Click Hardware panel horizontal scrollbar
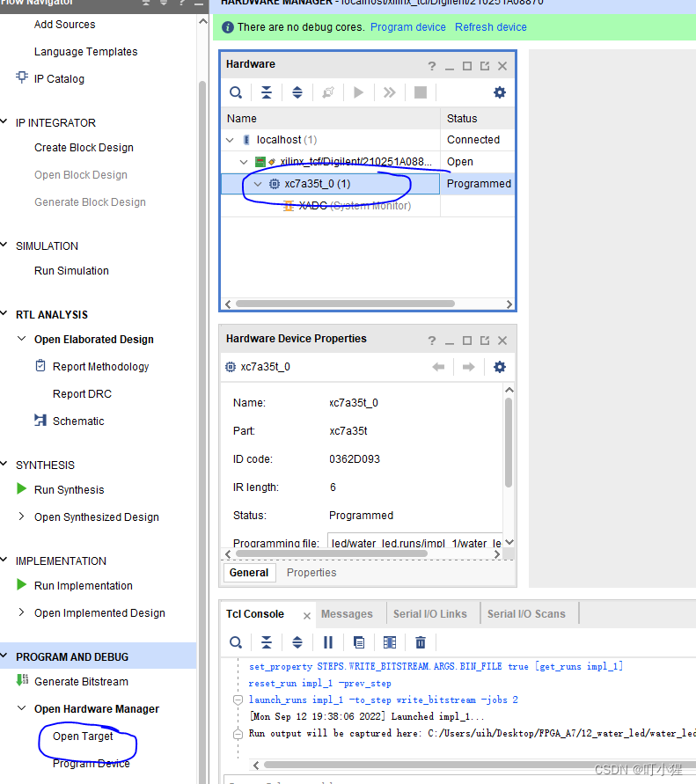Viewport: 696px width, 784px height. [x=345, y=304]
